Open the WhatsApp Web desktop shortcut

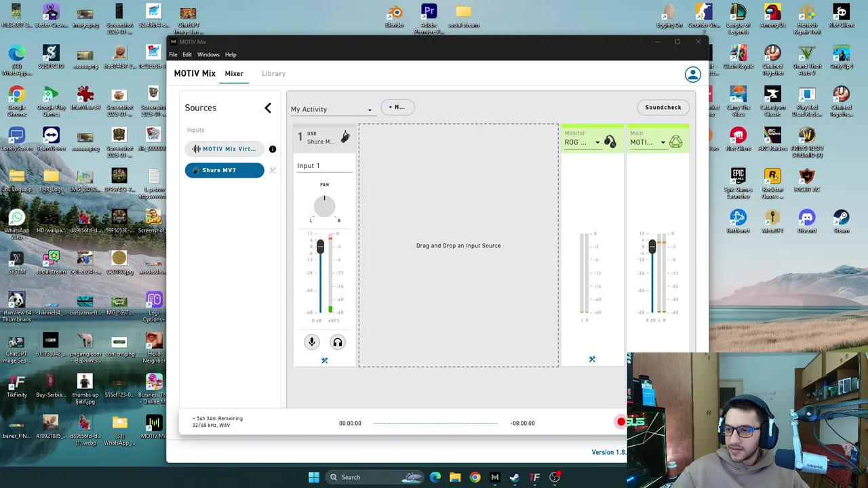[16, 224]
